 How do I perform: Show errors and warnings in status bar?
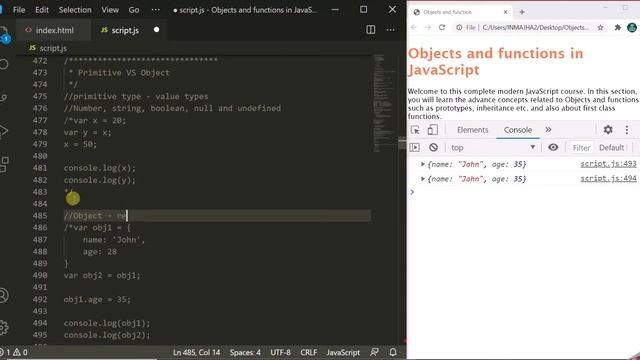14,352
